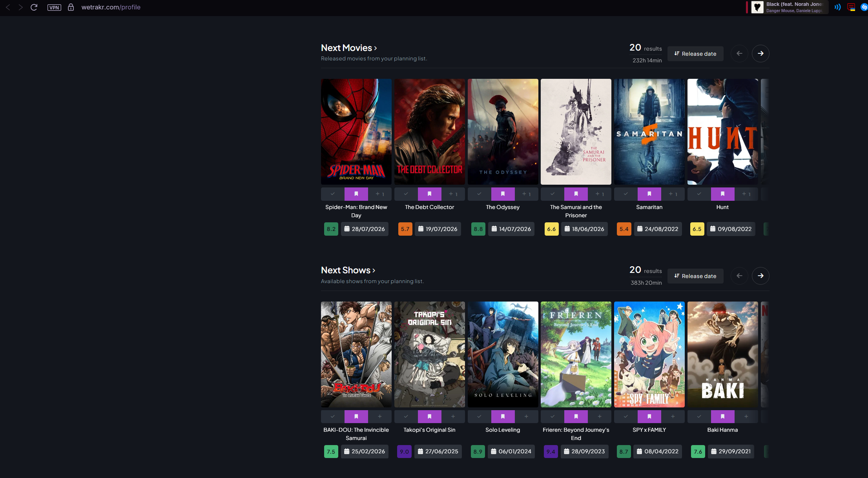Show previous page of Next Shows
This screenshot has width=868, height=478.
click(739, 276)
